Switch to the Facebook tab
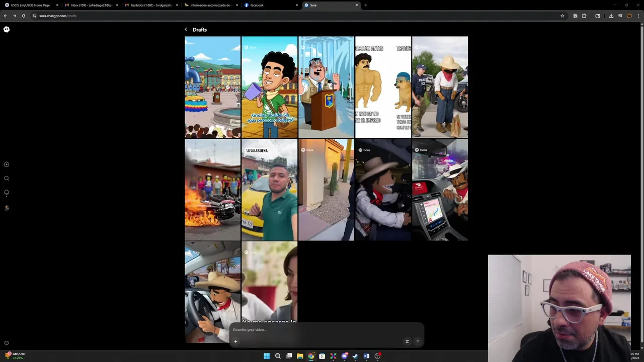 [x=270, y=5]
